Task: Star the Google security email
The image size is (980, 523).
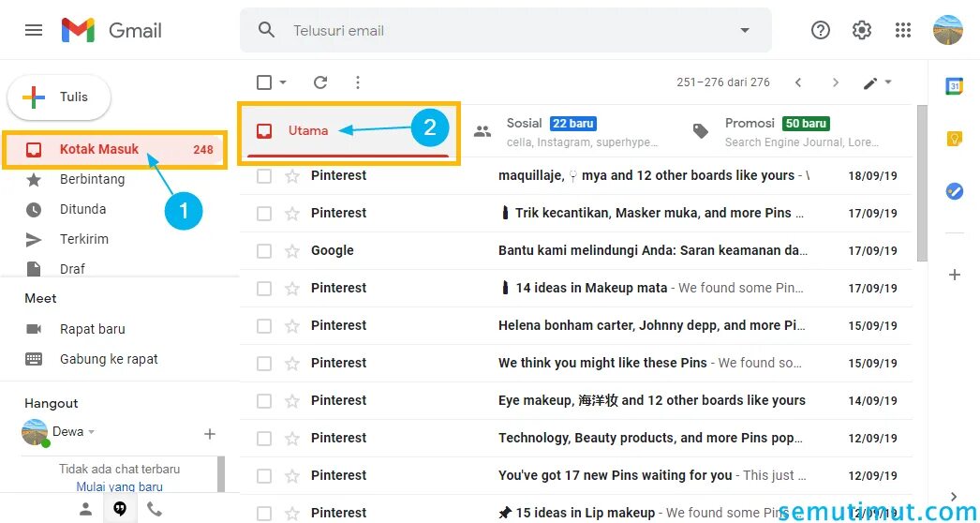Action: (x=292, y=251)
